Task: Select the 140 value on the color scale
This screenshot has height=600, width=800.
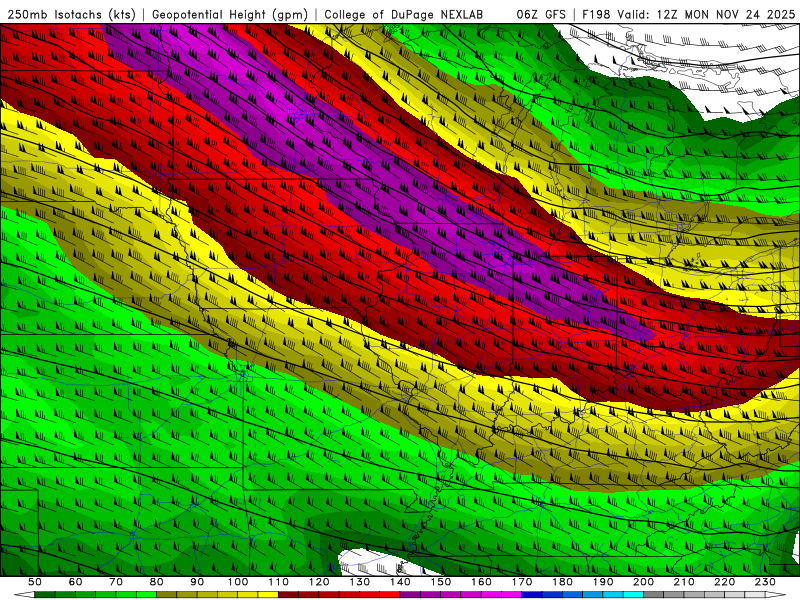Action: click(400, 582)
